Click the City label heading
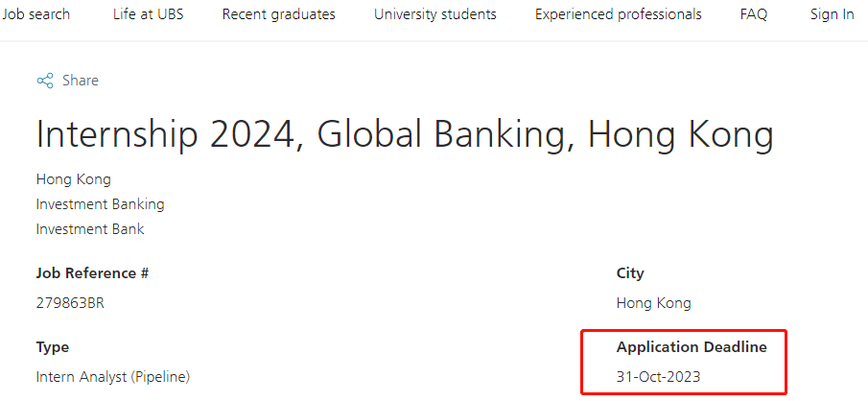The width and height of the screenshot is (868, 401). tap(630, 273)
